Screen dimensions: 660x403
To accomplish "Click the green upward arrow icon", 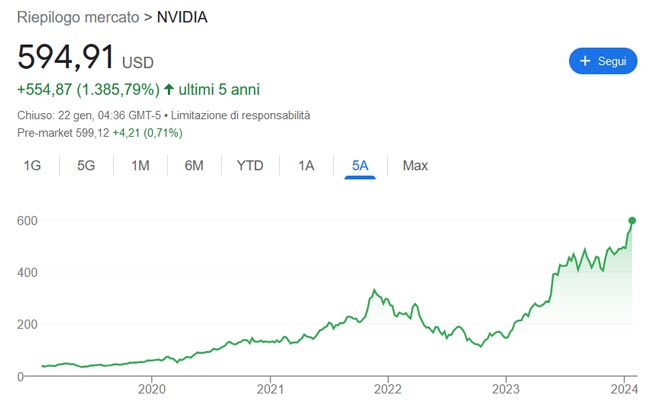I will click(169, 89).
